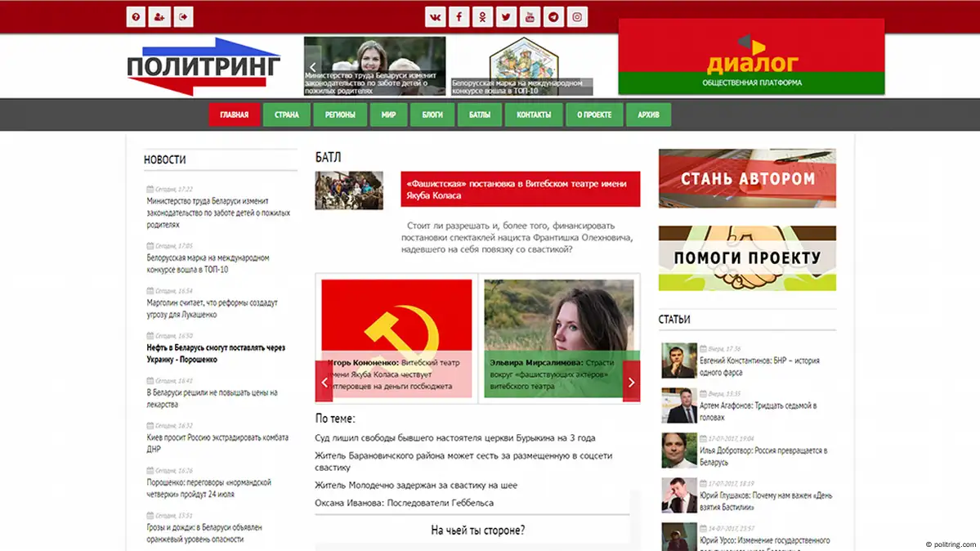The height and width of the screenshot is (551, 980).
Task: Go to next battle slide with right arrow
Action: coord(631,382)
